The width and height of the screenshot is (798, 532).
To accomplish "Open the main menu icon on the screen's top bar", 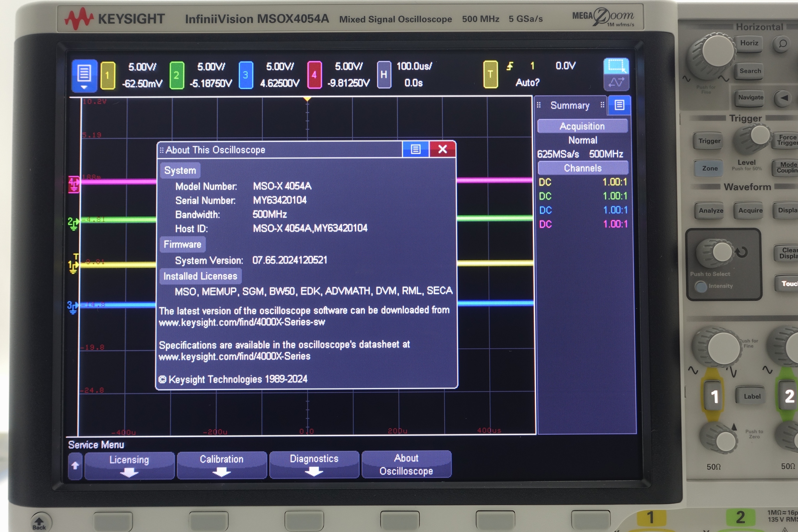I will [84, 75].
